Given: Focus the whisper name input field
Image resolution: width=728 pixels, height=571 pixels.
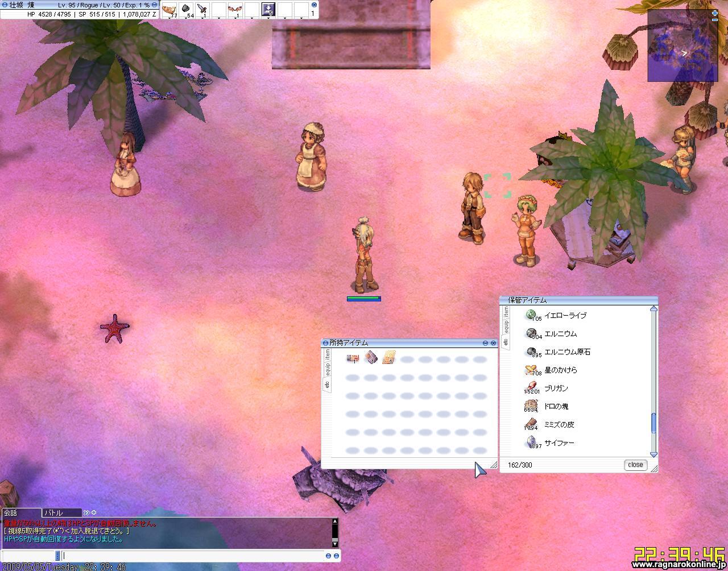Looking at the screenshot, I should coord(28,556).
